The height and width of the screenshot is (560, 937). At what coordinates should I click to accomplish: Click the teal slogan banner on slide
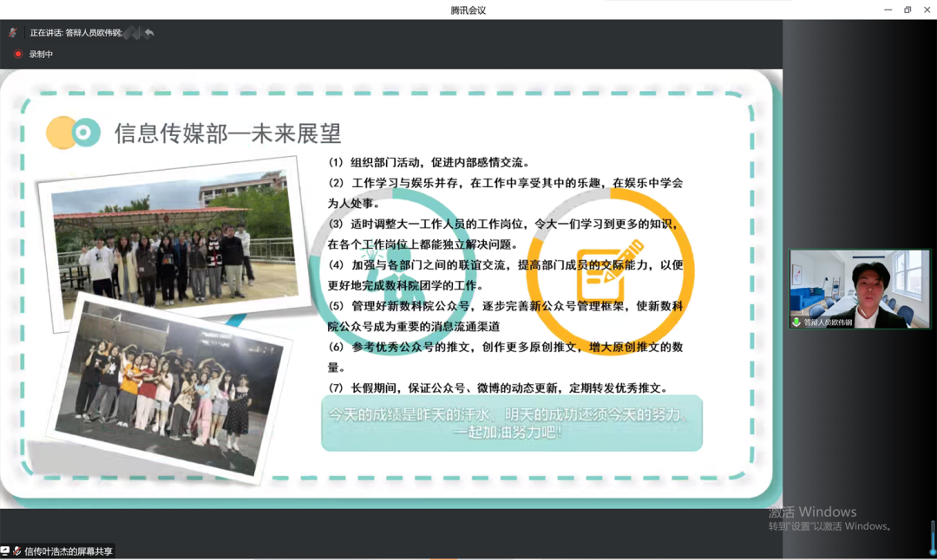[511, 423]
